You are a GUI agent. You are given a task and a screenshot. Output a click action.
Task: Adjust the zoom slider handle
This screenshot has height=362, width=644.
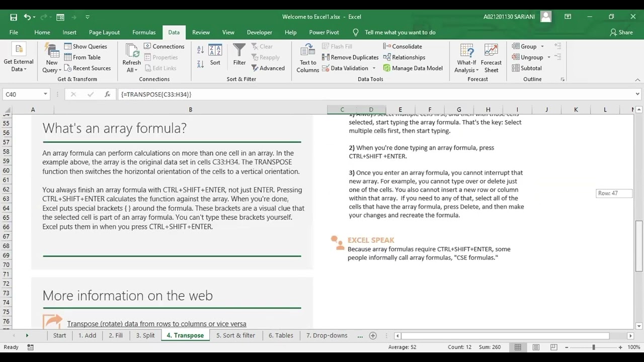tap(594, 347)
